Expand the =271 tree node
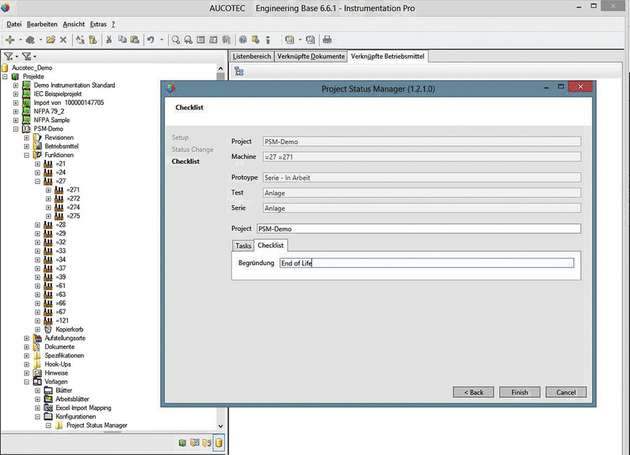 48,190
